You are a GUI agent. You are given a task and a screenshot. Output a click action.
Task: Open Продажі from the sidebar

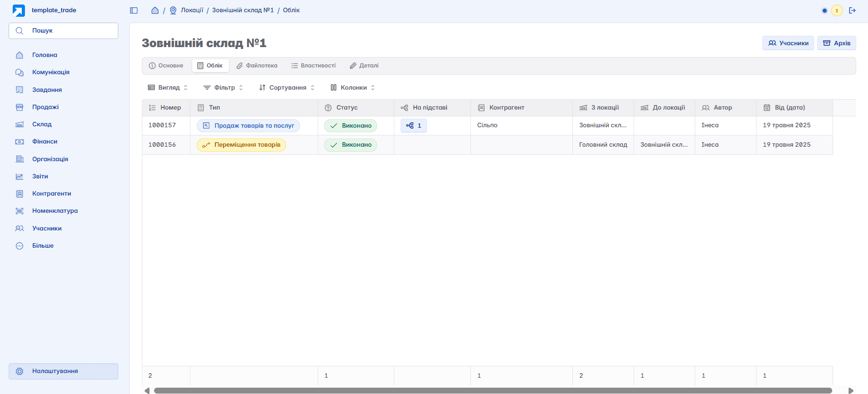tap(63, 107)
